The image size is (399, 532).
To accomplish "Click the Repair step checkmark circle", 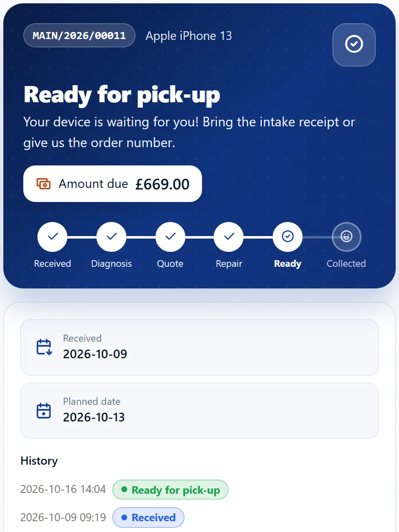I will (229, 237).
